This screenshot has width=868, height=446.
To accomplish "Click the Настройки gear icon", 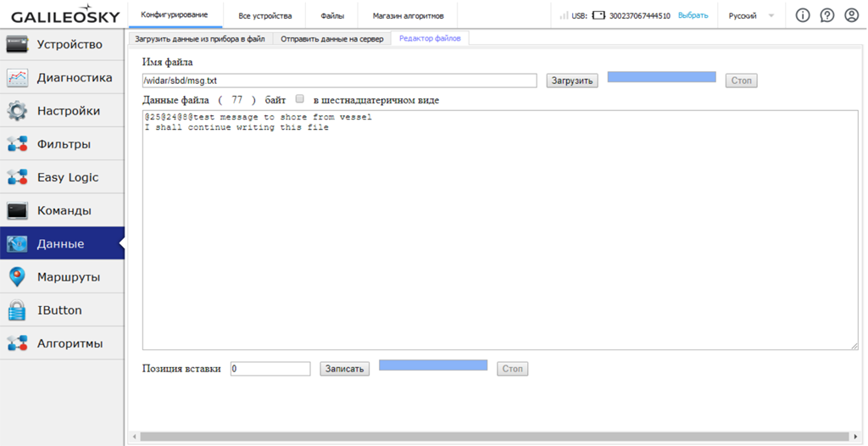I will click(17, 111).
